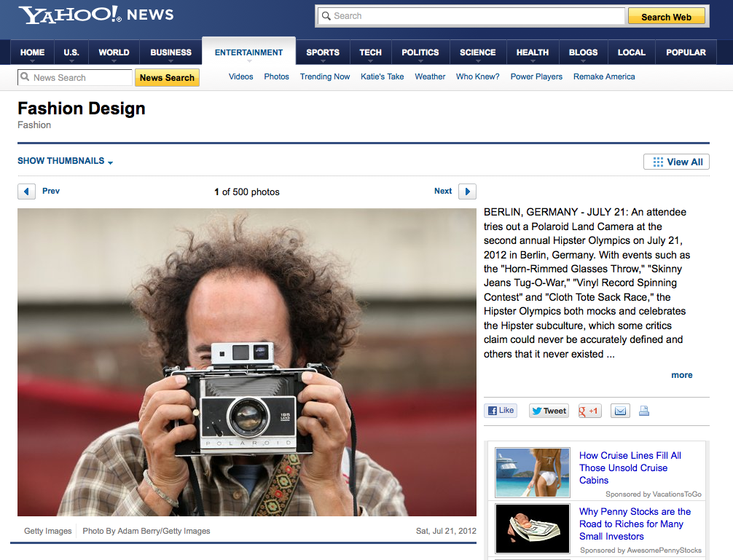
Task: Email this photo via envelope icon
Action: tap(620, 411)
